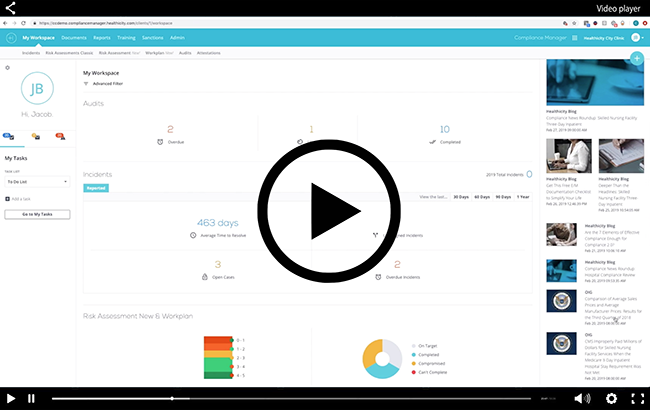
Task: Go to the Audits sub-tab
Action: (x=185, y=53)
